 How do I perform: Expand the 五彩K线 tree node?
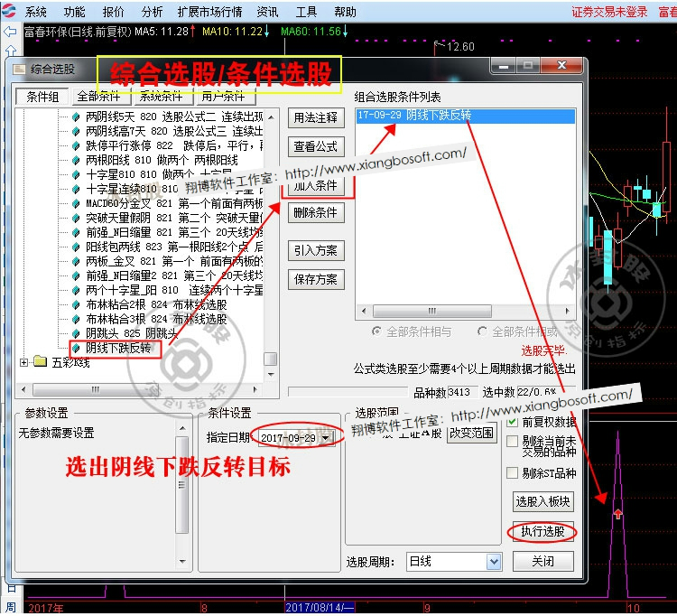[23, 362]
